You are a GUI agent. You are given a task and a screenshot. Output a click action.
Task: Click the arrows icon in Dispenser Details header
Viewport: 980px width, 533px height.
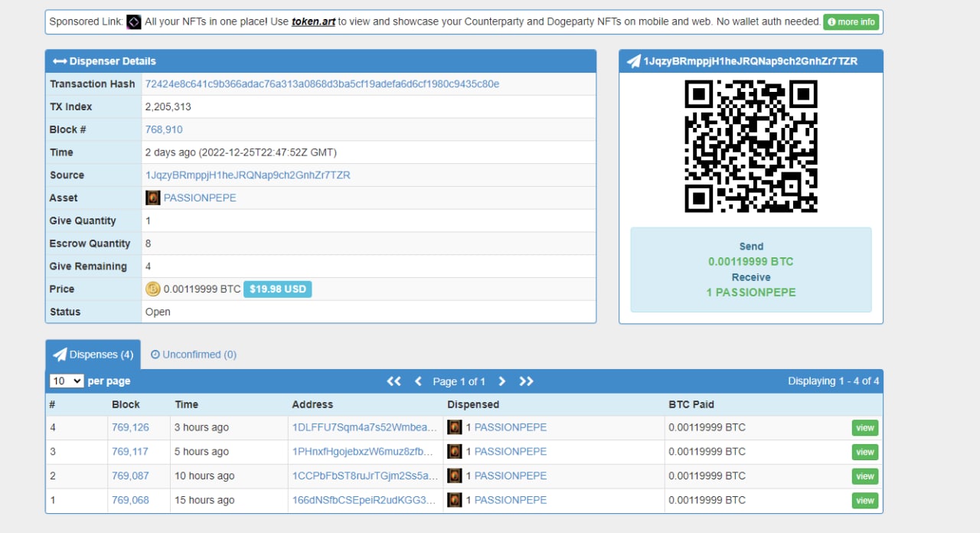(x=60, y=61)
